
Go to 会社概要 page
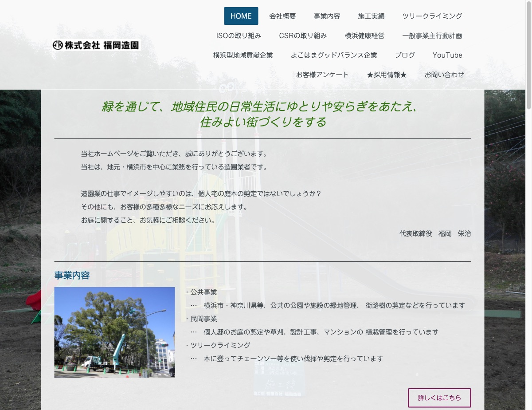tap(282, 16)
